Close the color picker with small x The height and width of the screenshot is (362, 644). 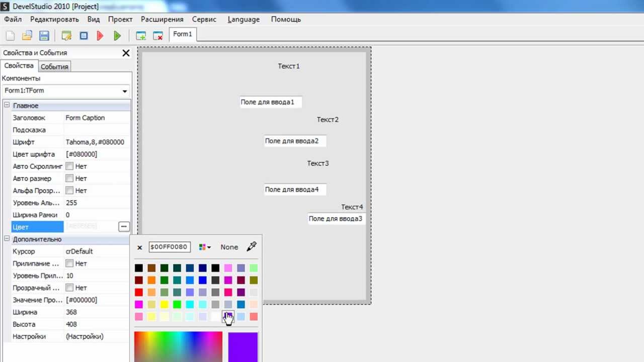tap(140, 247)
